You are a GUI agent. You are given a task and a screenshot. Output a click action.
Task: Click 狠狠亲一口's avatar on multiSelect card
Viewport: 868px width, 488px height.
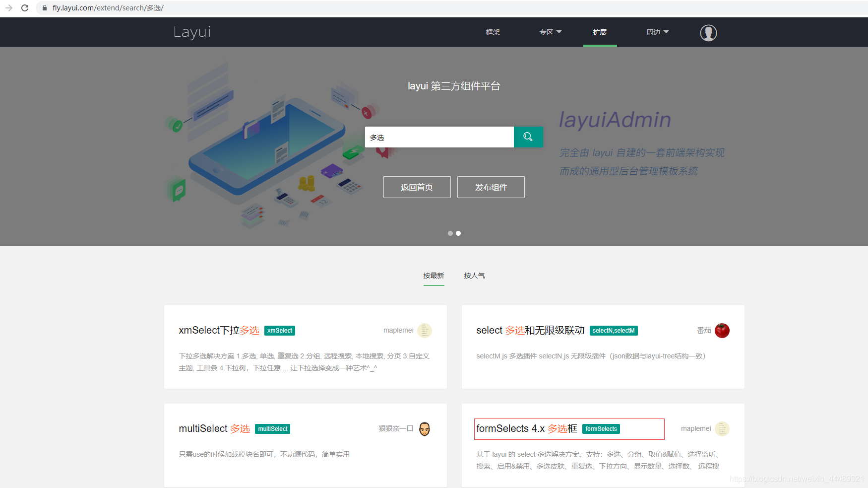coord(424,428)
